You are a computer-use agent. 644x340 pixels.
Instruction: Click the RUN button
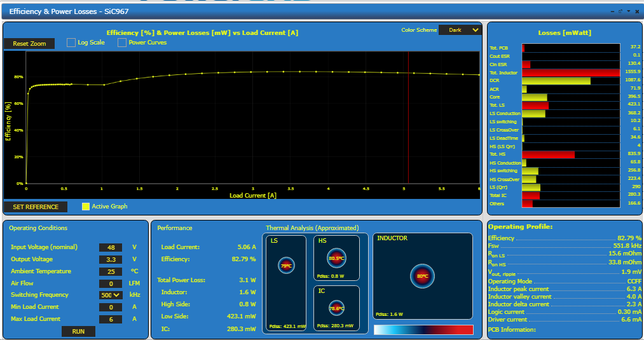78,331
